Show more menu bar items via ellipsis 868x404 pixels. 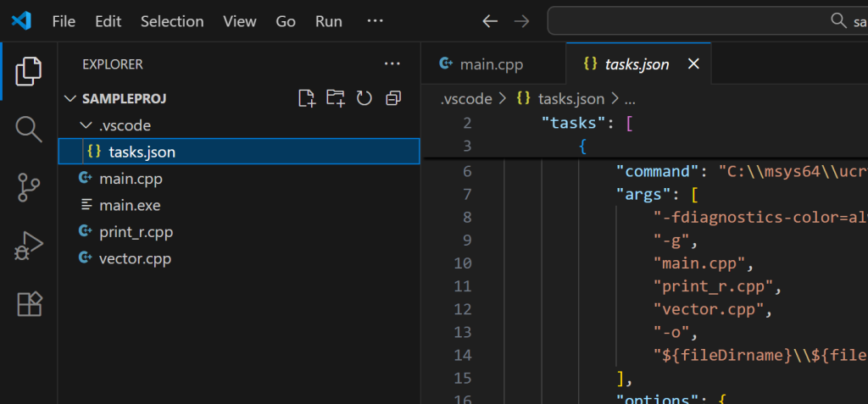(375, 21)
